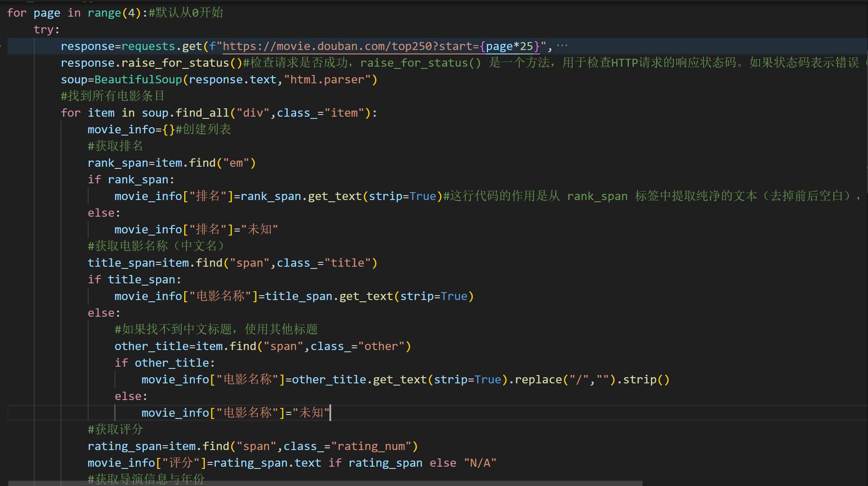Click the 'if rank_span:' condition line
The width and height of the screenshot is (868, 486).
pos(131,179)
